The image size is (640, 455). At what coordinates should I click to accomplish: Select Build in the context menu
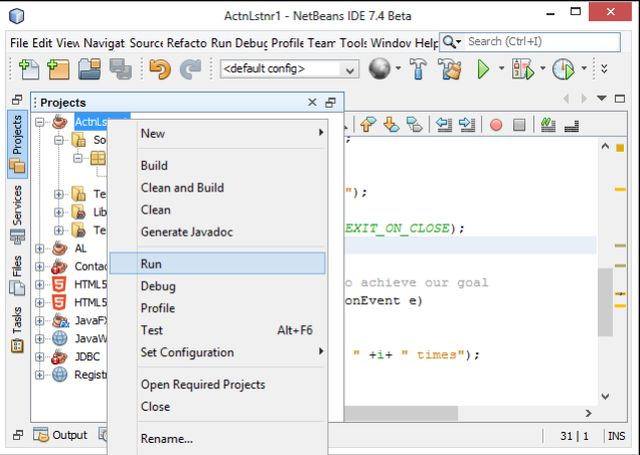[218, 166]
